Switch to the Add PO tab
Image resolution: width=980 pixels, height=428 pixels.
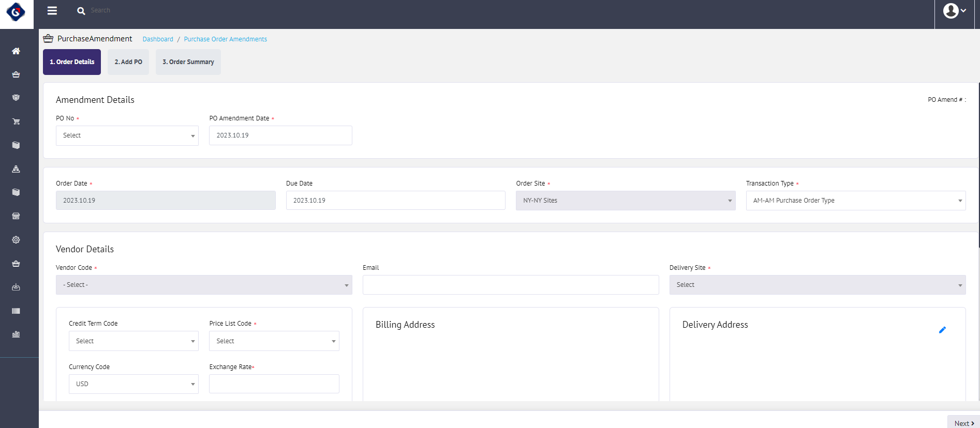[x=128, y=62]
